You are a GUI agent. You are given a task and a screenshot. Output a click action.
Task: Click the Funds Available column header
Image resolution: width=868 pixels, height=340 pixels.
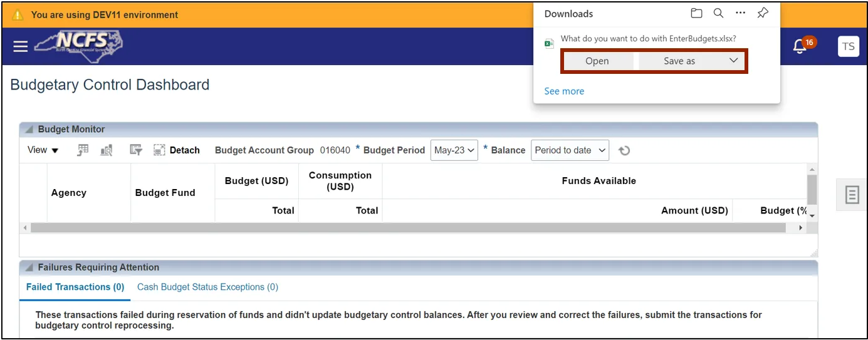coord(599,181)
